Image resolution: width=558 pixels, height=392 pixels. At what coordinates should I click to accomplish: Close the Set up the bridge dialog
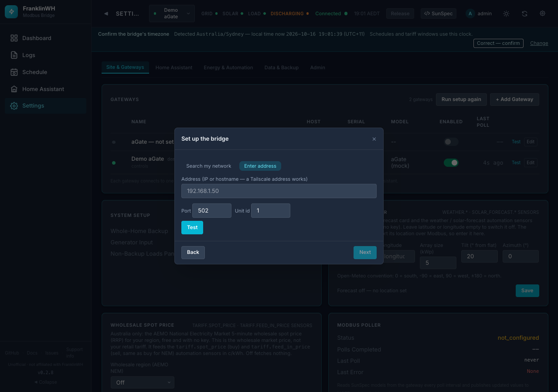[374, 139]
